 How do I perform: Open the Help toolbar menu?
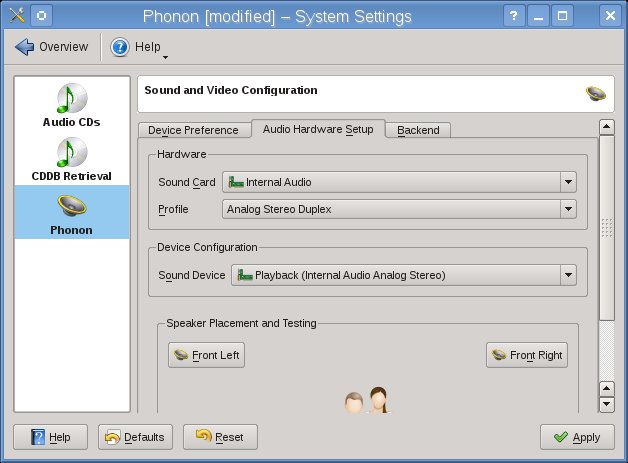coord(138,47)
